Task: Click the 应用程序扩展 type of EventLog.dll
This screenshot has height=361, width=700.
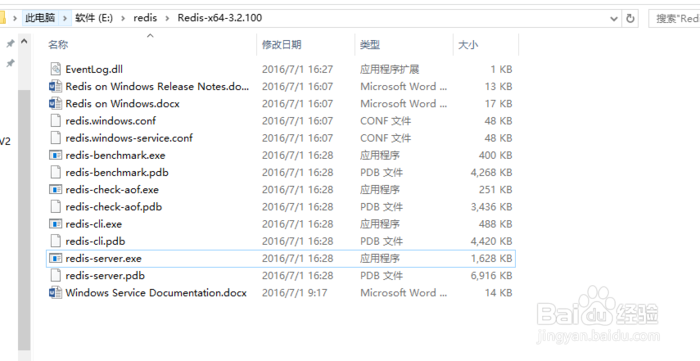Action: point(390,69)
